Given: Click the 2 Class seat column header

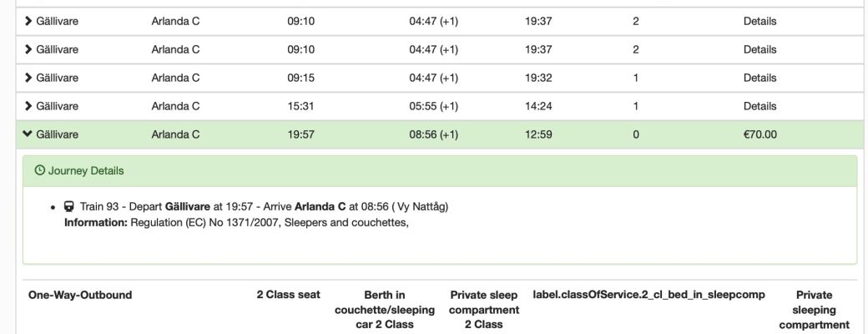Looking at the screenshot, I should pos(289,296).
